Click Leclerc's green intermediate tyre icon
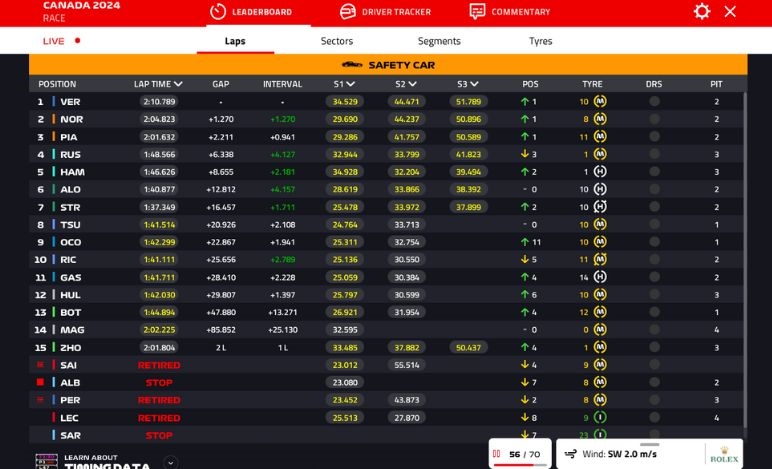The width and height of the screenshot is (772, 469). coord(600,418)
